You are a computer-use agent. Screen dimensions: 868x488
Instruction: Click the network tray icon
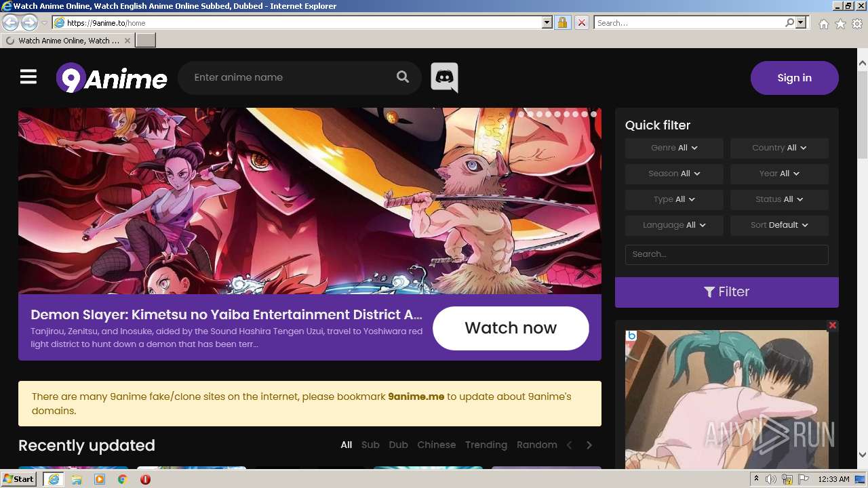[787, 479]
